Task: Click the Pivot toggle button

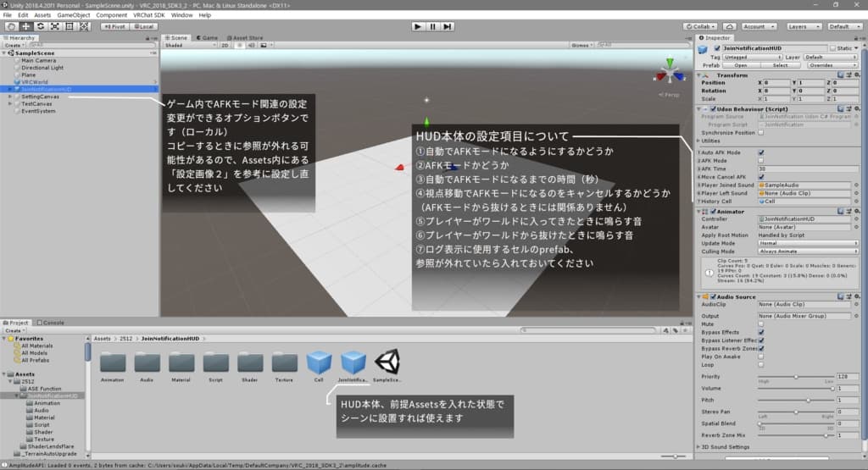Action: 114,26
